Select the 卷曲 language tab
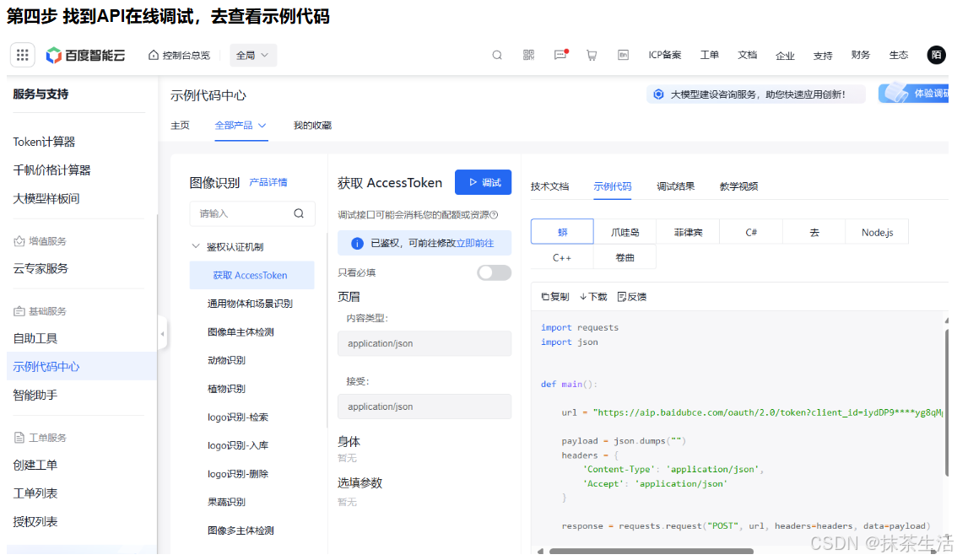Image resolution: width=957 pixels, height=560 pixels. pyautogui.click(x=625, y=257)
